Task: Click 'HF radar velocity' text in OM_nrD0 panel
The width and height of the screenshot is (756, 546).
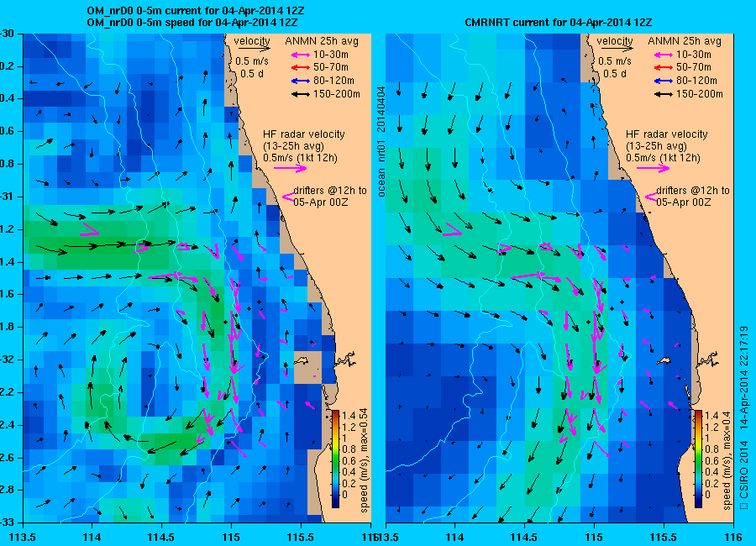Action: point(304,134)
